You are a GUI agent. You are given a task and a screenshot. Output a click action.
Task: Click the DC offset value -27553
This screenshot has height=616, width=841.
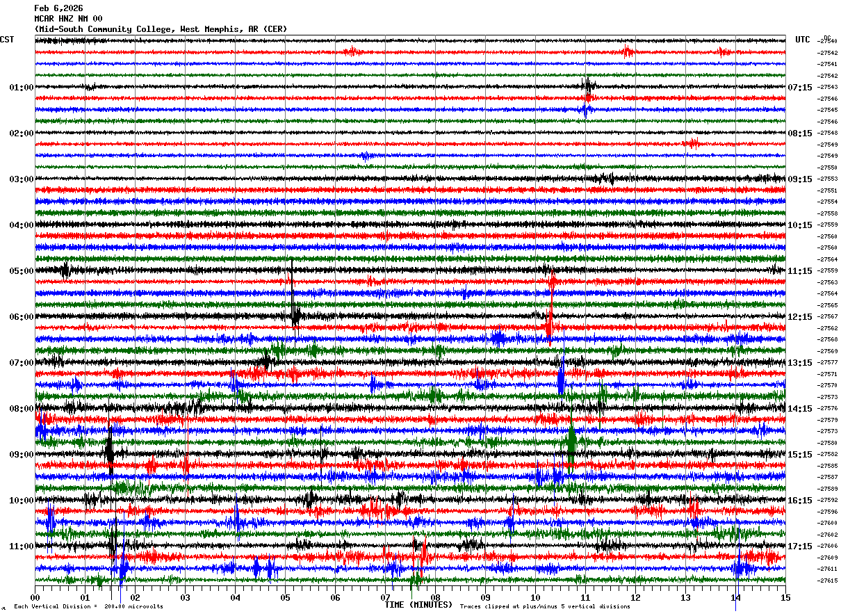(828, 179)
